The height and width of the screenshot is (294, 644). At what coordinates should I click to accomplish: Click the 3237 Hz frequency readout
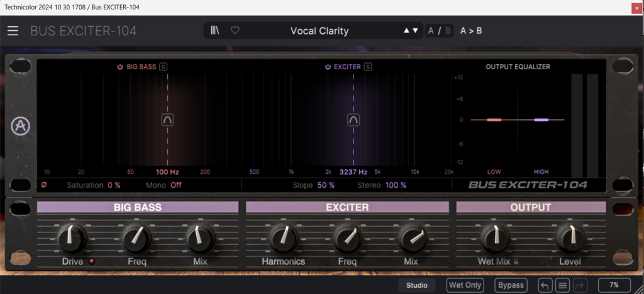353,172
